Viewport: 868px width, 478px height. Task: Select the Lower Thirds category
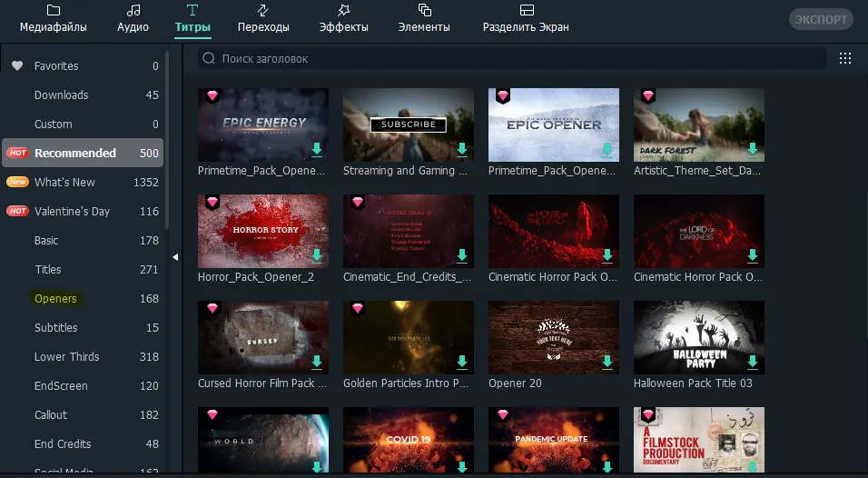[83, 357]
